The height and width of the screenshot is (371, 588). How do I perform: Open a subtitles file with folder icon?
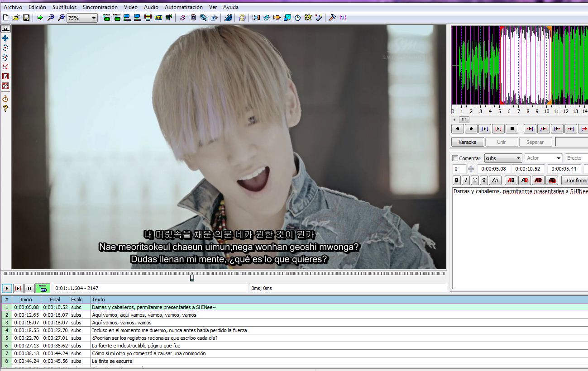click(16, 18)
